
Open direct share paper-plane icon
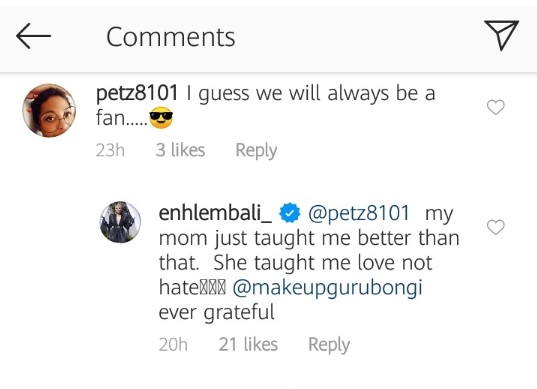click(x=501, y=35)
